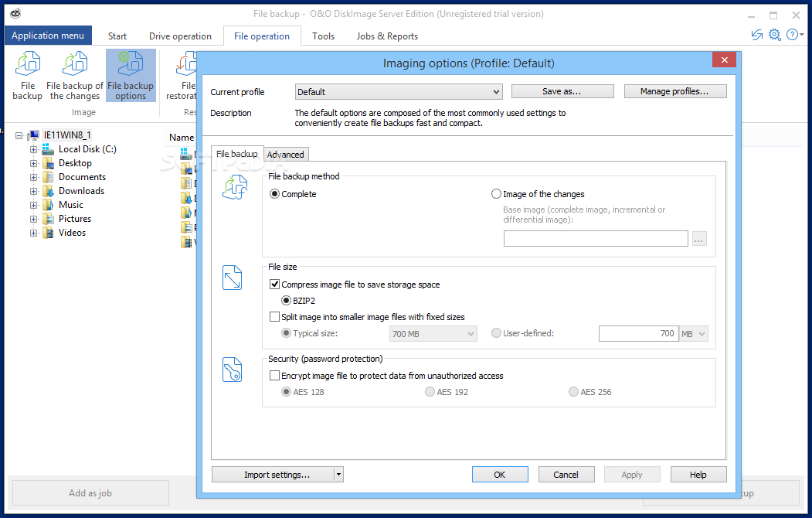Confirm with the OK button
The width and height of the screenshot is (812, 518).
(500, 475)
